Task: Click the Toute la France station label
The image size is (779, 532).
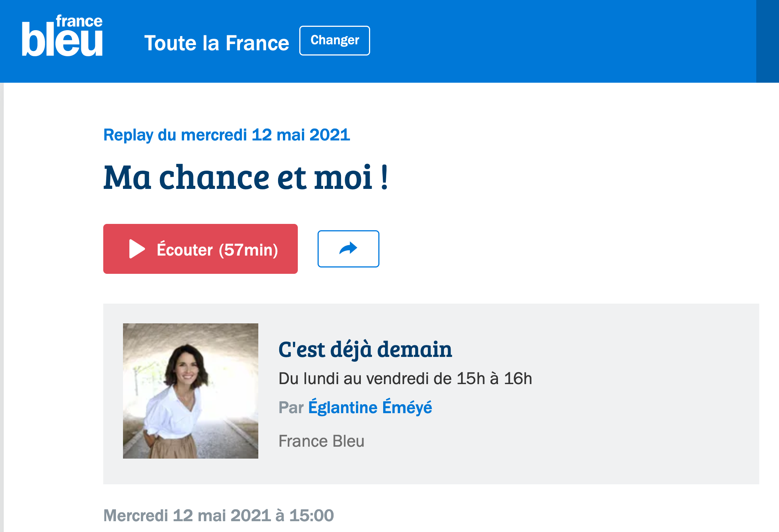Action: [217, 43]
